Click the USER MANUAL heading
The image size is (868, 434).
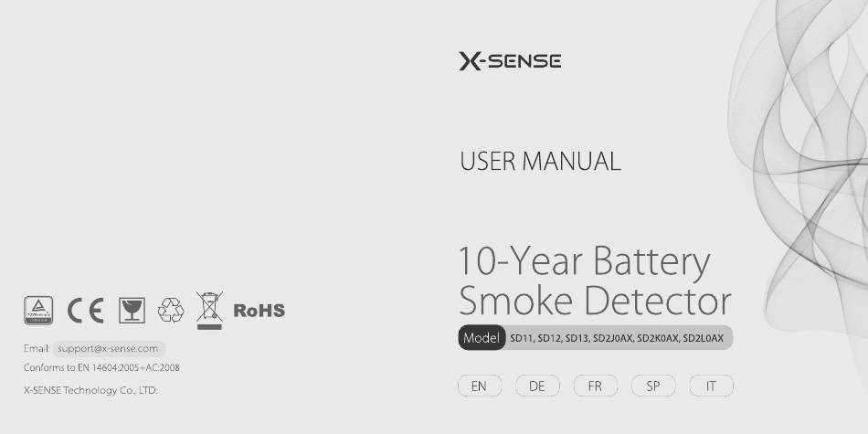coord(540,161)
